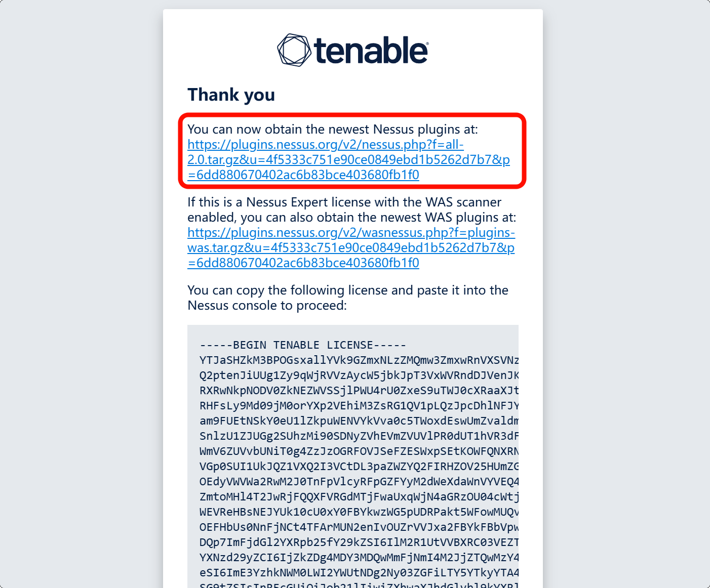
Task: Click the license line starting with RHFsLy9Md09
Action: pyautogui.click(x=359, y=406)
